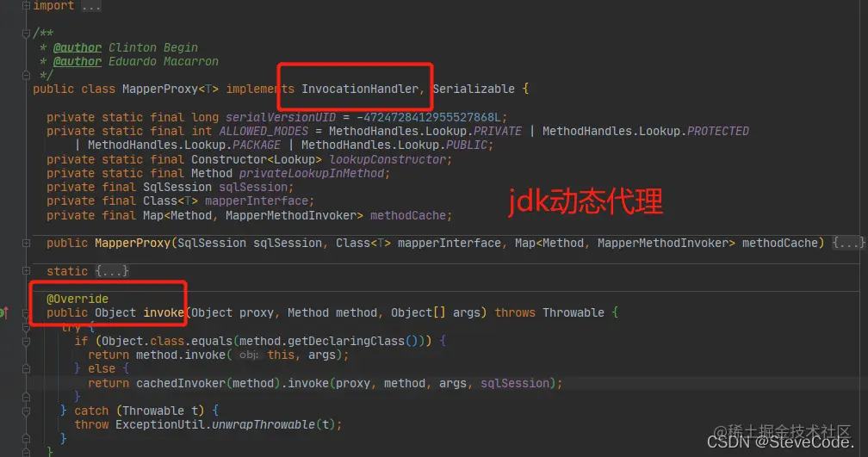Click 'Throwable' in the throws clause

coord(573,313)
